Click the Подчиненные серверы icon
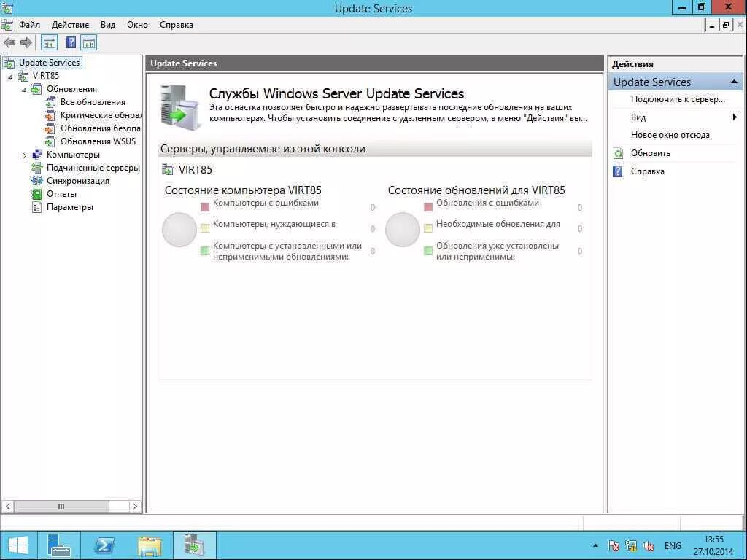747x560 pixels. (36, 168)
